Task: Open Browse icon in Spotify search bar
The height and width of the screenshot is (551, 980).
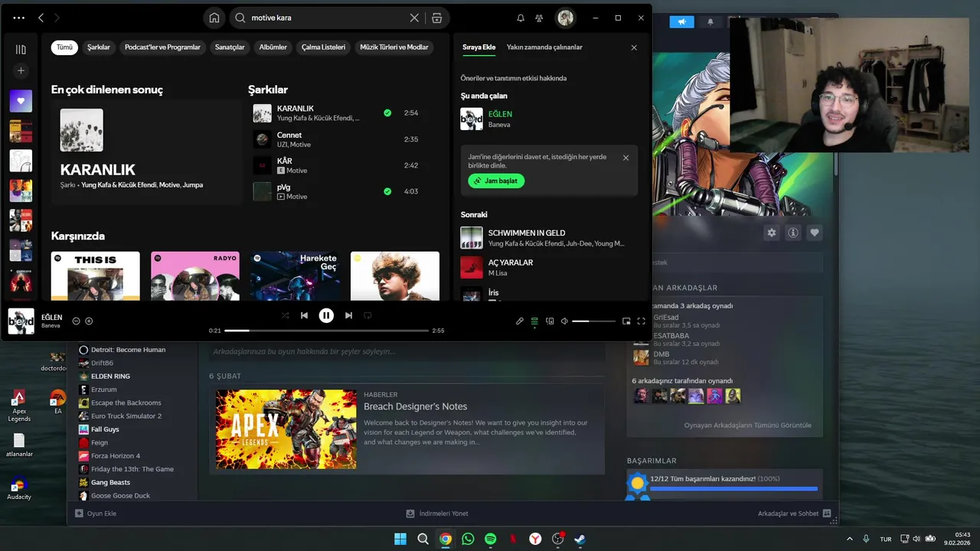Action: point(436,18)
